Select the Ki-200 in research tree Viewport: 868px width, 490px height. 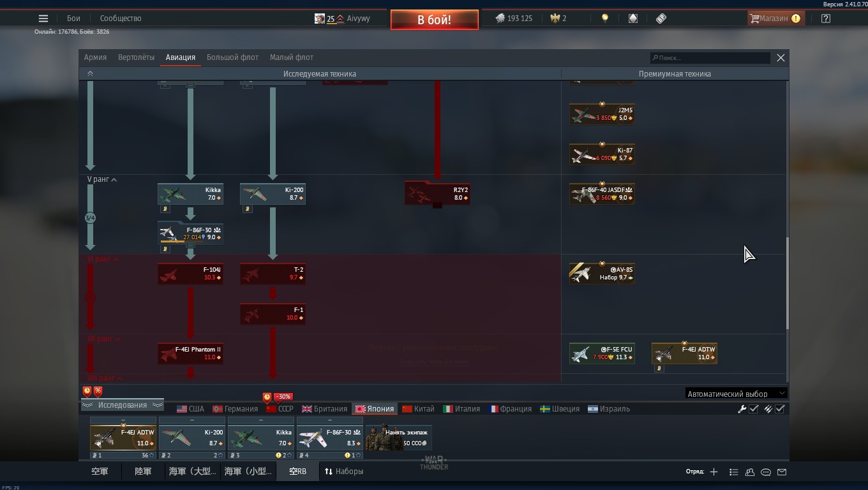[x=273, y=194]
